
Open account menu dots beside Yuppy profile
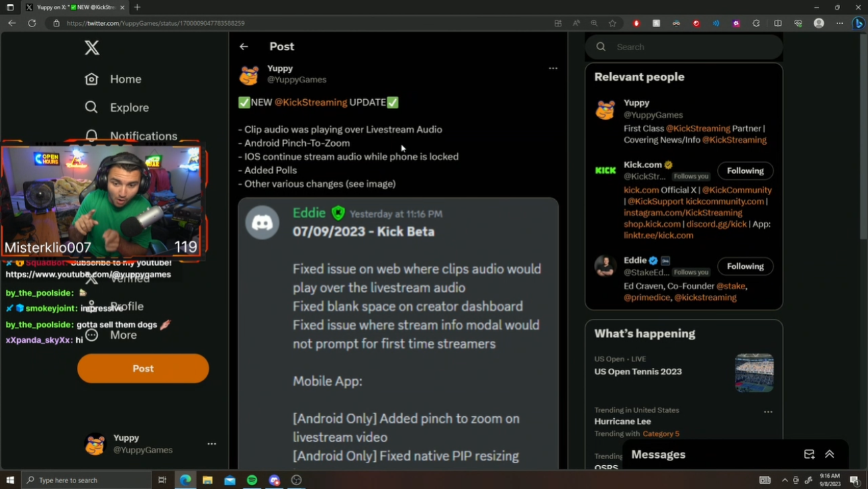click(212, 444)
